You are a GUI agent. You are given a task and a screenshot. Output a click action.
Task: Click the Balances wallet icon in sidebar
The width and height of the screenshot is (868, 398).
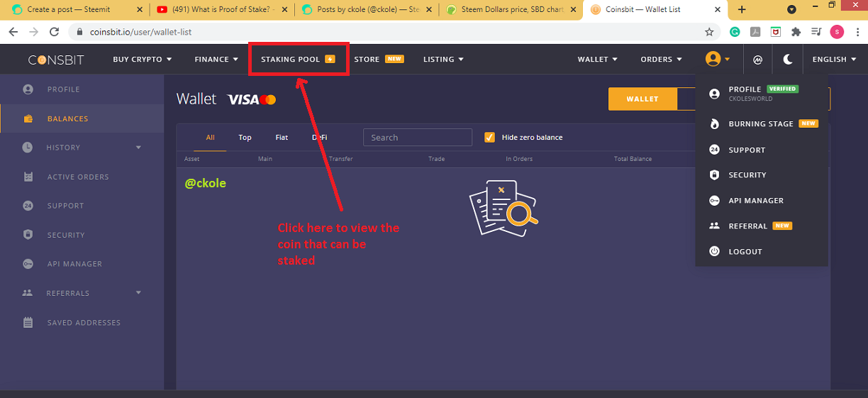(x=28, y=118)
